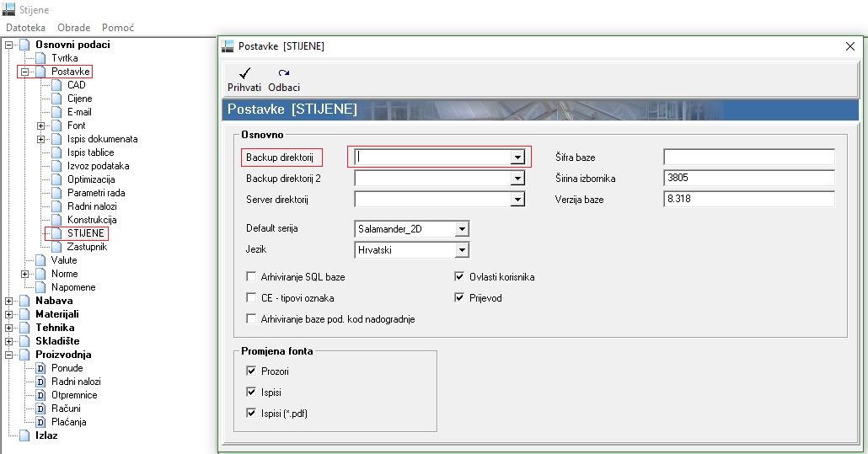
Task: Click the Verzija baze field showing 8.318
Action: pyautogui.click(x=749, y=199)
